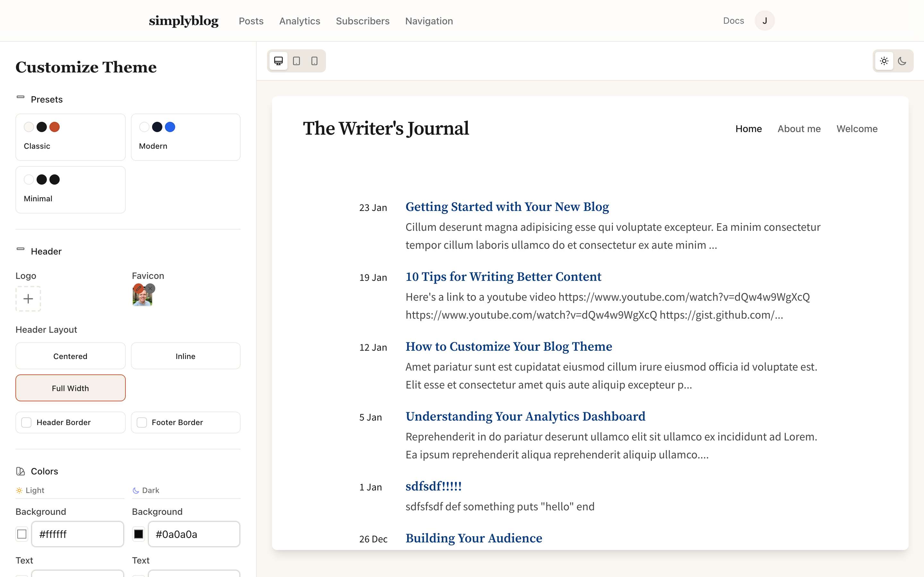
Task: Go to the Subscribers page
Action: pos(362,21)
